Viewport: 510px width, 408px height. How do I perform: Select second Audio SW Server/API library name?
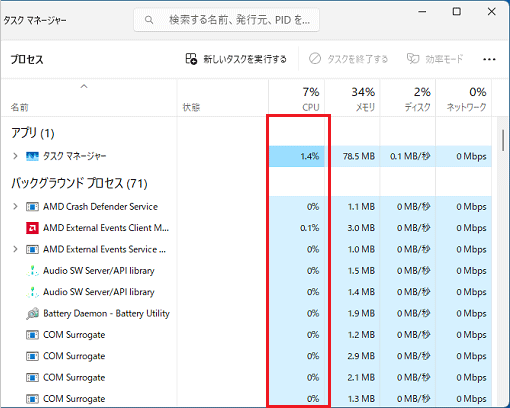(x=99, y=292)
